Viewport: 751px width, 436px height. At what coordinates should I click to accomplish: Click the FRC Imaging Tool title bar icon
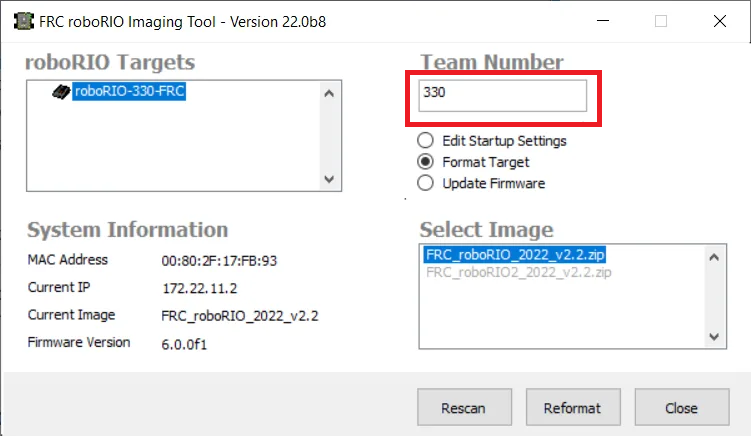pos(23,21)
